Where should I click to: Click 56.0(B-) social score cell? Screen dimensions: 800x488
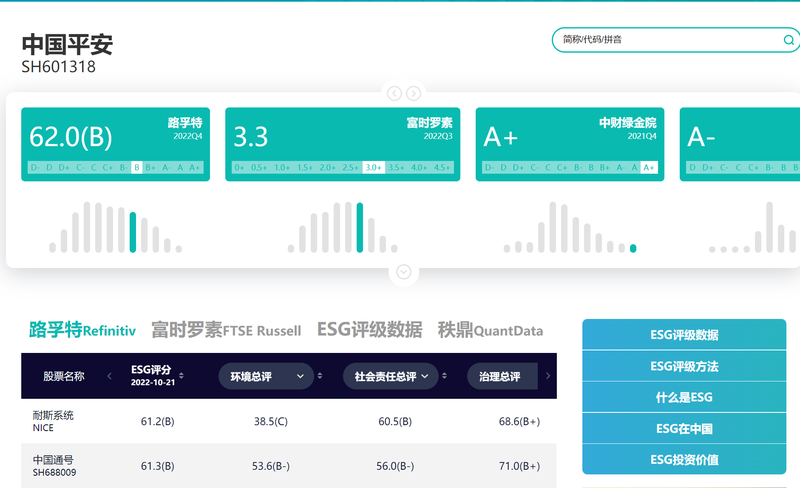(x=395, y=466)
